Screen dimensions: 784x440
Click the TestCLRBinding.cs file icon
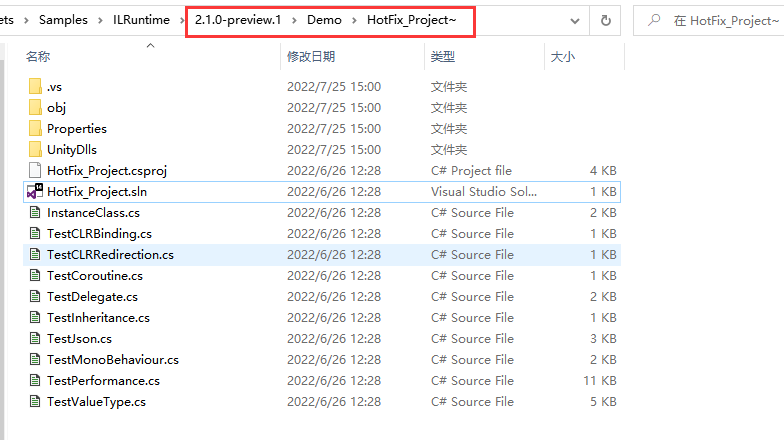(x=35, y=234)
